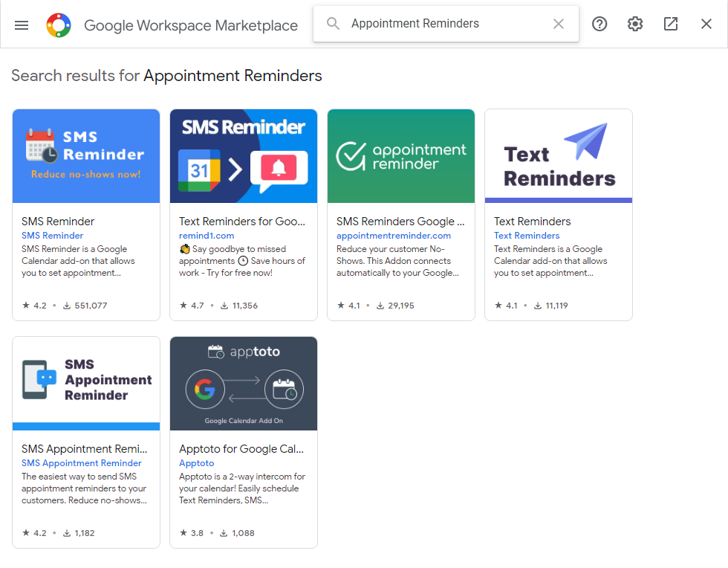
Task: Click the Text Reminders developer link
Action: coord(527,236)
